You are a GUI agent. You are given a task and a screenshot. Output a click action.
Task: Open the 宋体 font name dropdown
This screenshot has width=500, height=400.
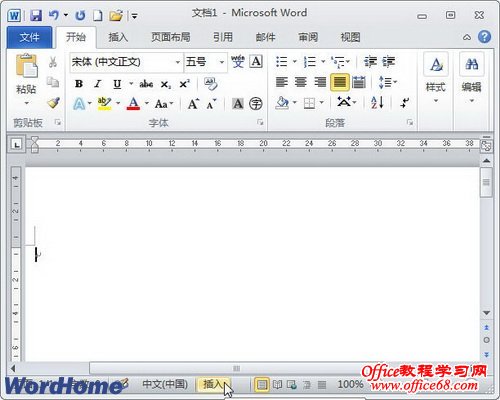[x=178, y=62]
